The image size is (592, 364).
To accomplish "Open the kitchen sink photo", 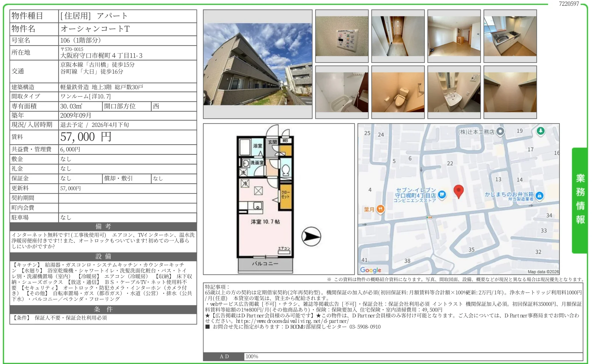I will pyautogui.click(x=510, y=36).
